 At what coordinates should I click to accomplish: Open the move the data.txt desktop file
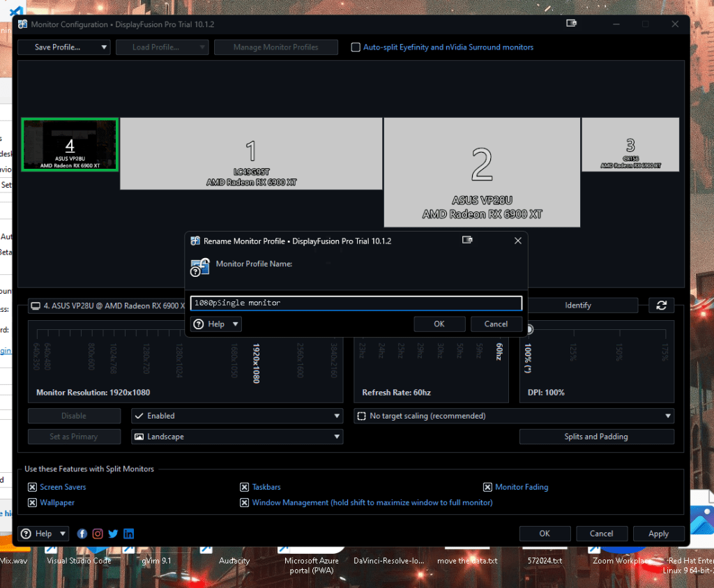point(467,561)
